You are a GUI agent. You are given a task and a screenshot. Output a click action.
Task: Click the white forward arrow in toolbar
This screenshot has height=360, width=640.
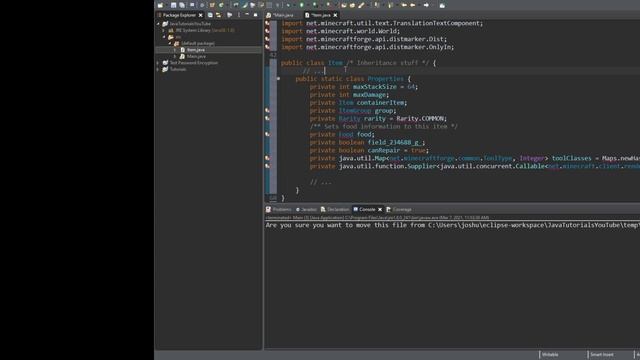426,5
